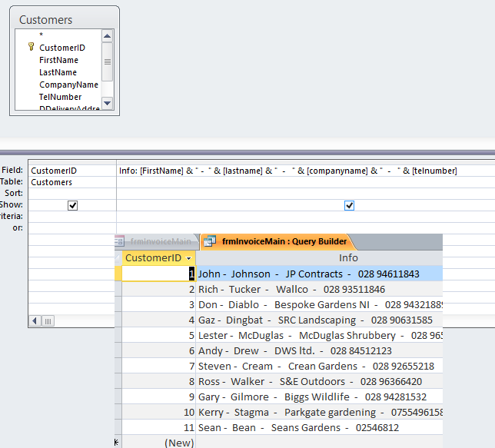Click the down arrow of the Customers field list scrollbar
The image size is (495, 448).
pyautogui.click(x=108, y=103)
